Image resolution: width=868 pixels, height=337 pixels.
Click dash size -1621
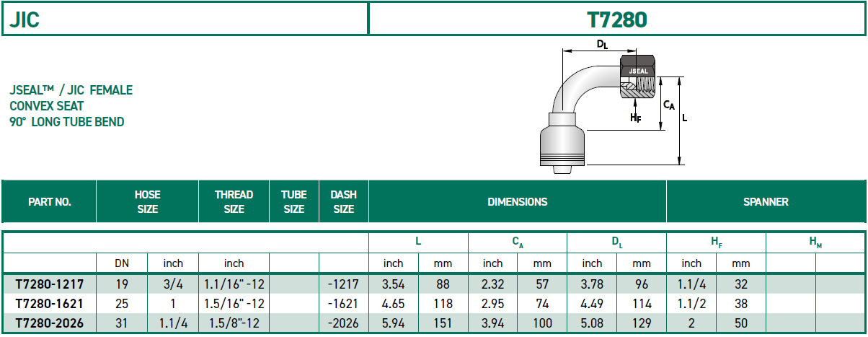point(343,304)
